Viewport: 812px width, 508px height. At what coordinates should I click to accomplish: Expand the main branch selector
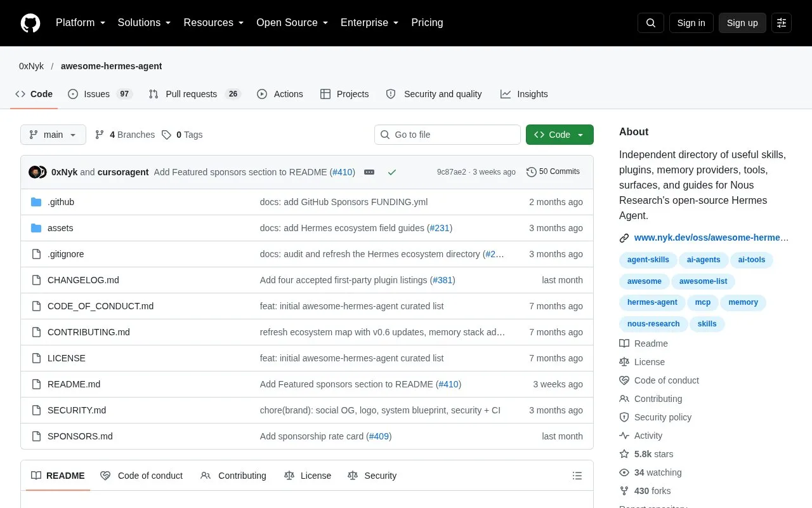pos(53,135)
